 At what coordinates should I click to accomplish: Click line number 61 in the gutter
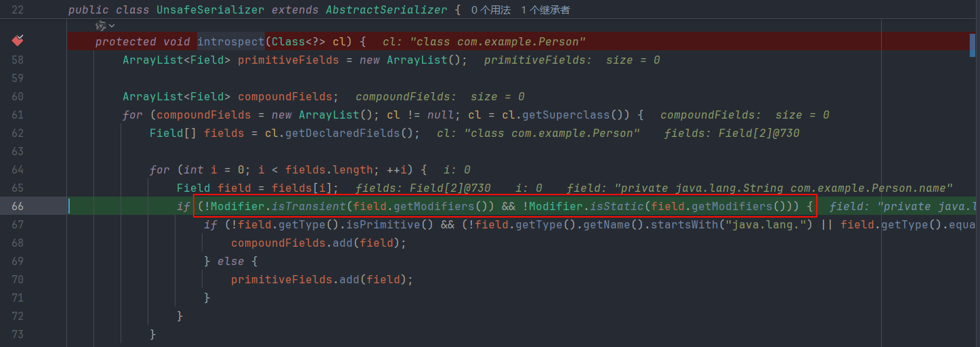pyautogui.click(x=18, y=115)
